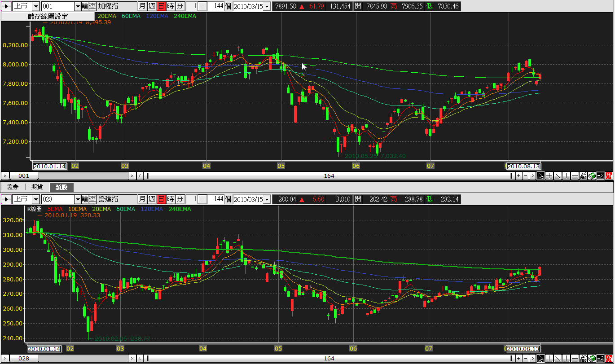615x364 pixels.
Task: Select horizontal line tool in bottom chart
Action: (x=575, y=358)
